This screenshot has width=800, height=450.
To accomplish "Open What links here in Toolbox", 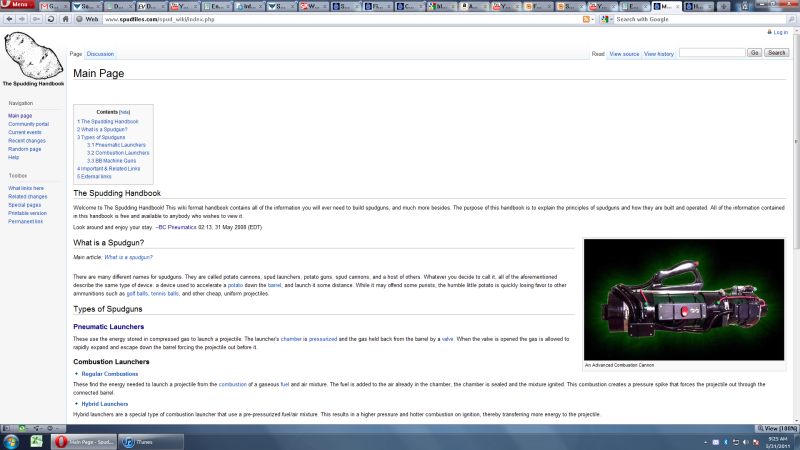I will click(26, 188).
